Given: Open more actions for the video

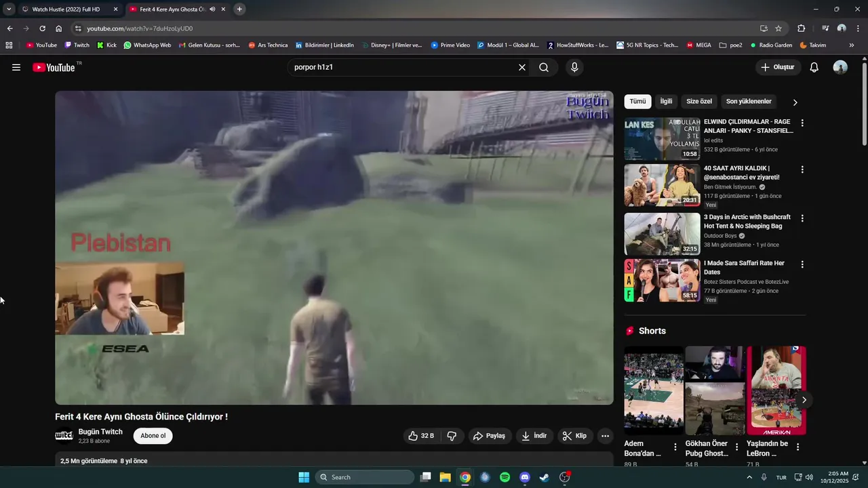Looking at the screenshot, I should pos(605,436).
